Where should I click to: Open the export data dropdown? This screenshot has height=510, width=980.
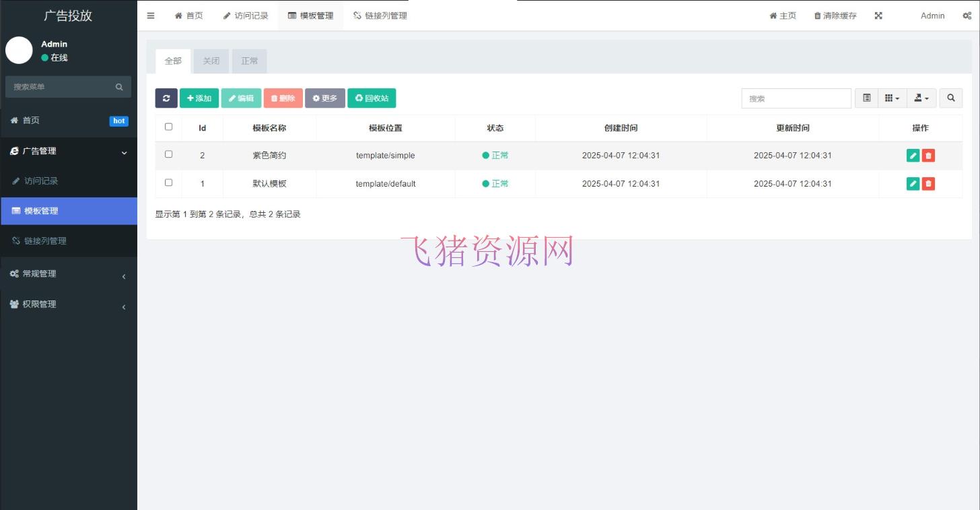click(x=921, y=98)
